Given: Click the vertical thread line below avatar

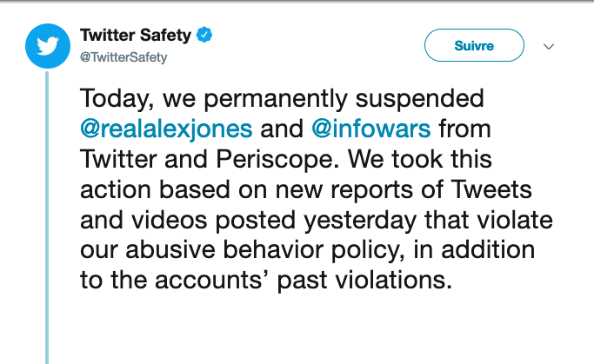Looking at the screenshot, I should [x=48, y=217].
